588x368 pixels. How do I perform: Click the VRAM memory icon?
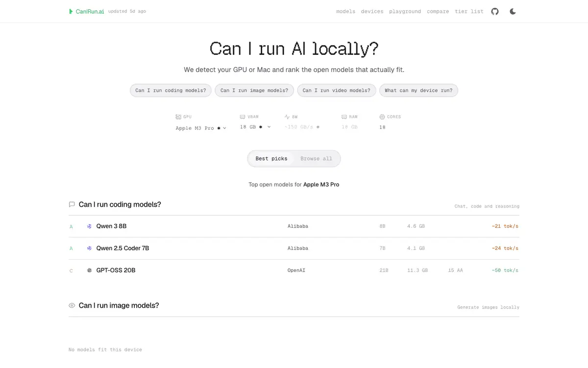pyautogui.click(x=243, y=117)
